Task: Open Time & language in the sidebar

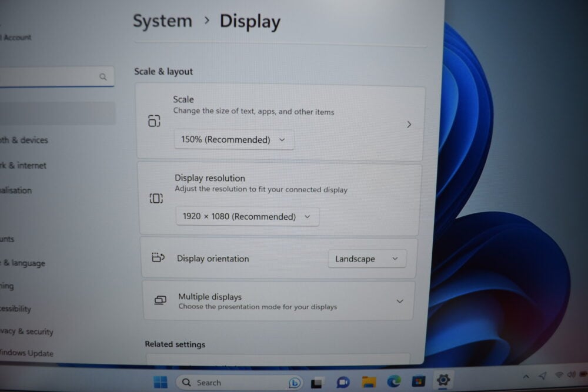Action: pyautogui.click(x=22, y=263)
